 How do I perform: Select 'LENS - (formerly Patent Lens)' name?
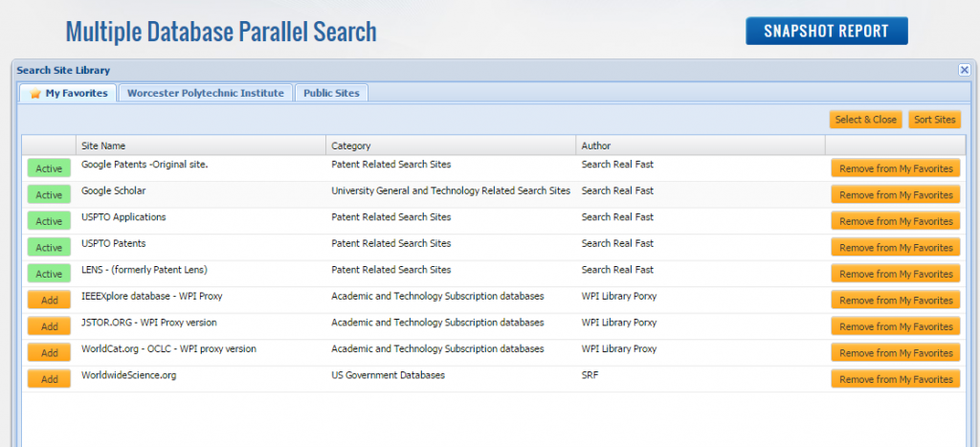pos(145,270)
